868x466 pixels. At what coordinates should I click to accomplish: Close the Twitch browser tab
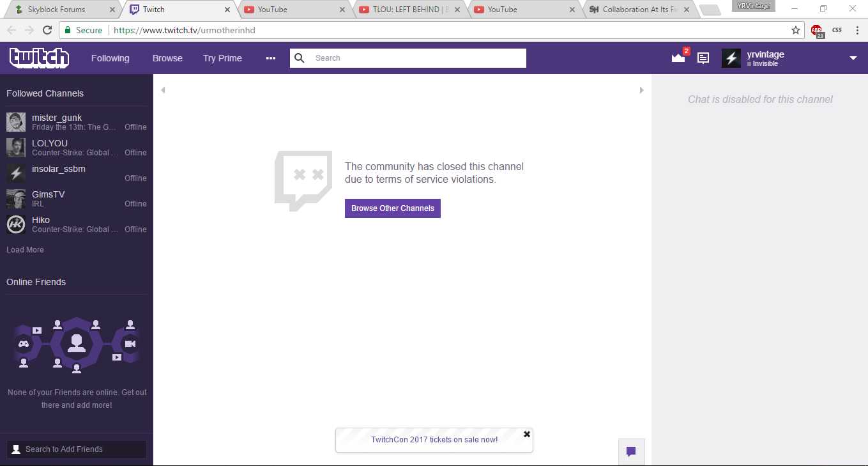pyautogui.click(x=227, y=10)
